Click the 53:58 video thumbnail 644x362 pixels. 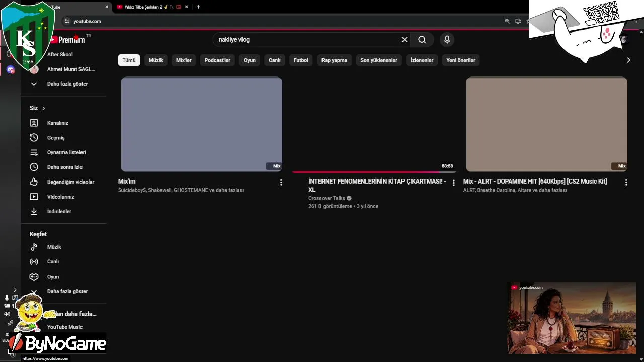[x=374, y=124]
